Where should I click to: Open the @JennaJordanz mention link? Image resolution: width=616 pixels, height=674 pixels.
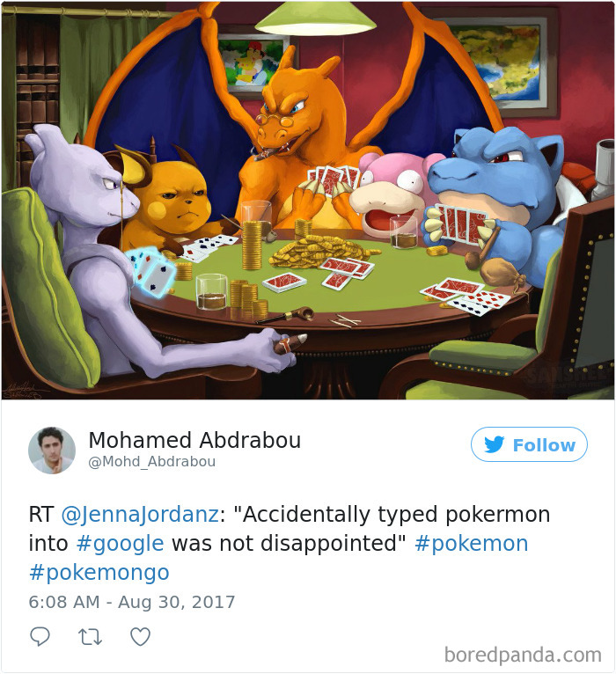point(140,515)
